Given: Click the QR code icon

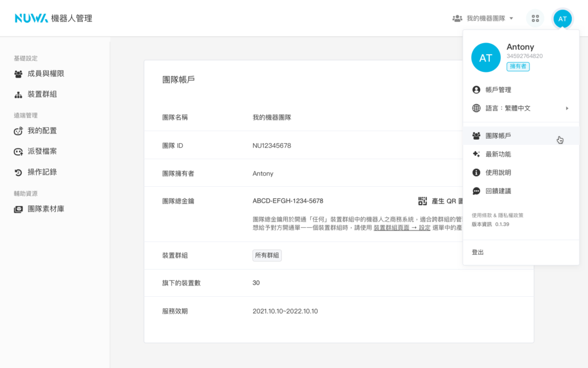Looking at the screenshot, I should tap(423, 201).
